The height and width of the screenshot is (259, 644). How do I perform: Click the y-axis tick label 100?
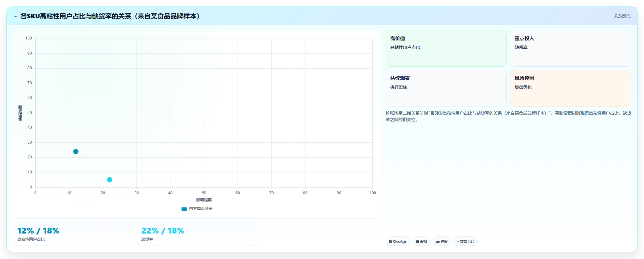click(29, 38)
